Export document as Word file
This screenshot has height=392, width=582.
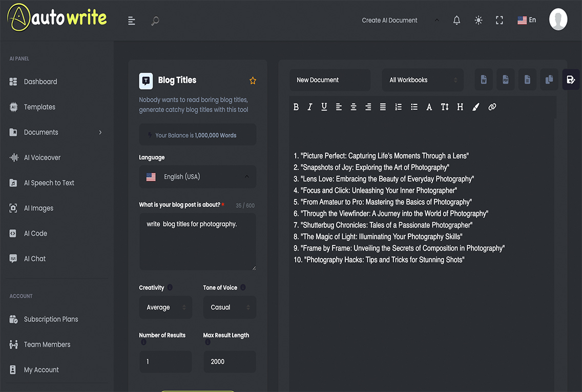(483, 80)
